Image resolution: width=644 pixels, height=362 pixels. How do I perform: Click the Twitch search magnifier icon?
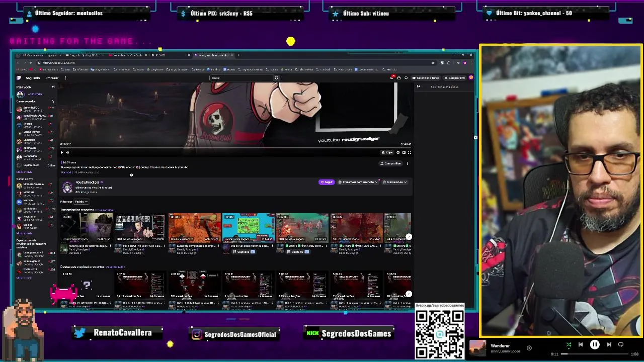coord(276,78)
